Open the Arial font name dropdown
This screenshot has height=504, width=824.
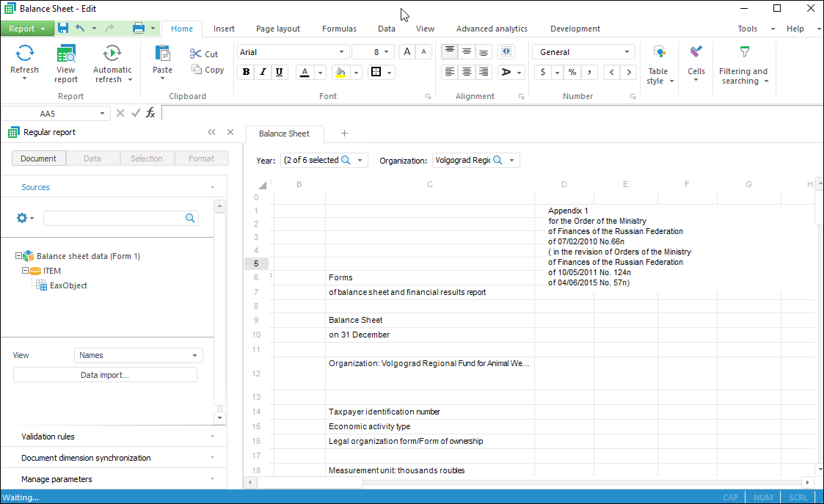(341, 52)
